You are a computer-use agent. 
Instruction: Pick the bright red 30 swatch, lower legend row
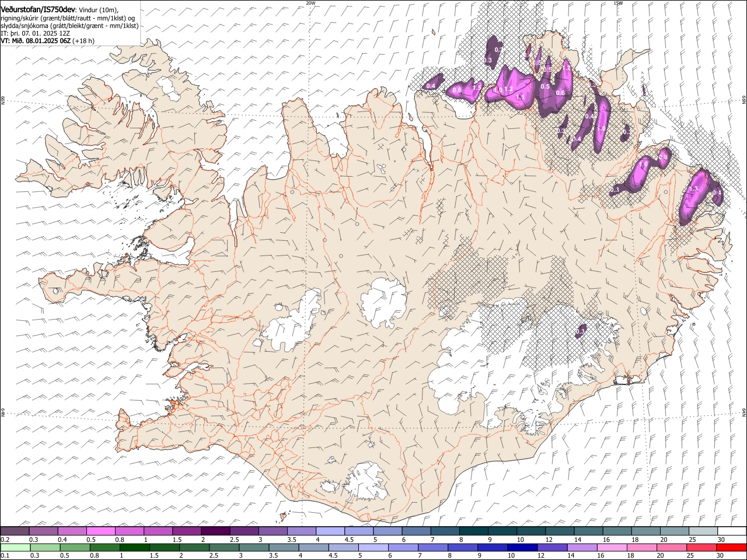tap(732, 547)
